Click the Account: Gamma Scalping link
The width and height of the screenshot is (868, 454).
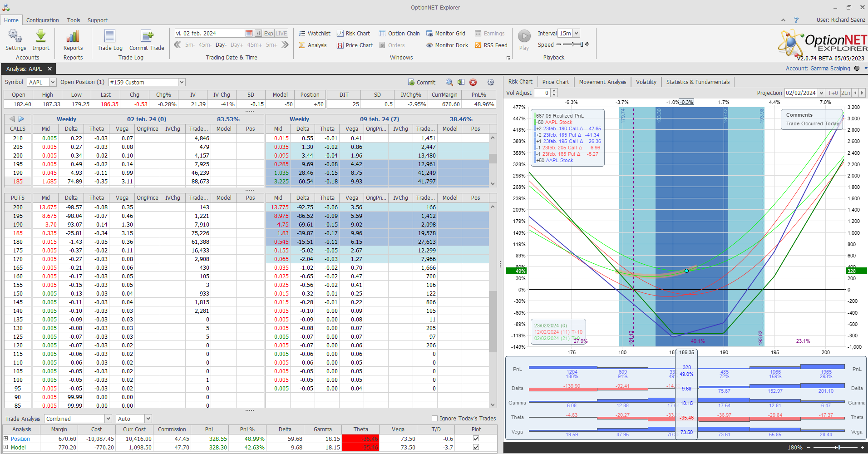(818, 69)
